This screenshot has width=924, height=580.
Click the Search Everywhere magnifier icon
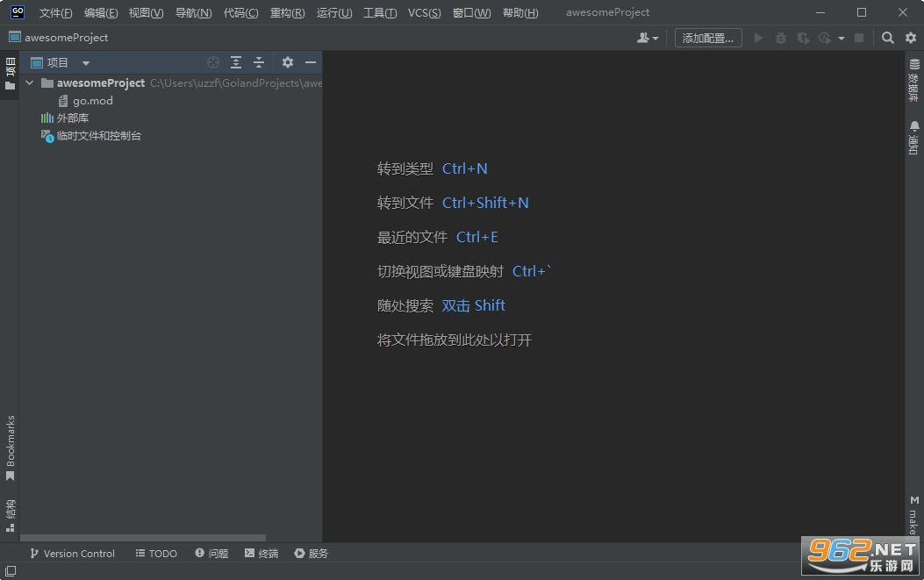[x=887, y=38]
